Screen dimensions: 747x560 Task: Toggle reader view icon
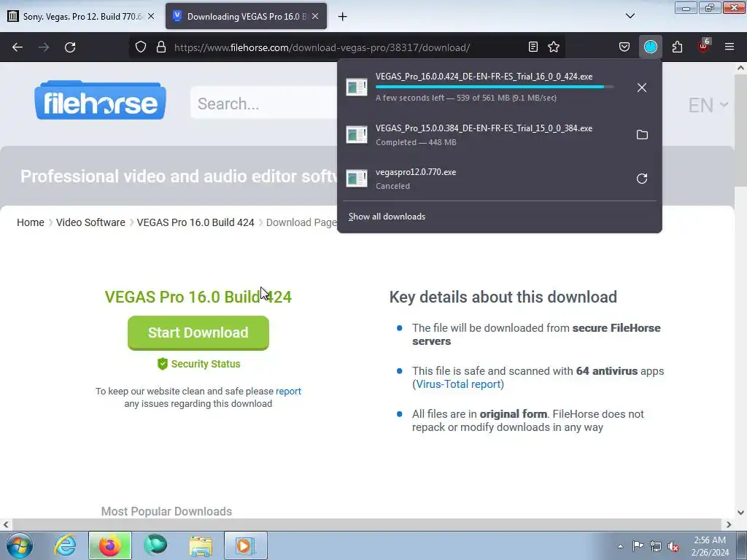coord(533,47)
